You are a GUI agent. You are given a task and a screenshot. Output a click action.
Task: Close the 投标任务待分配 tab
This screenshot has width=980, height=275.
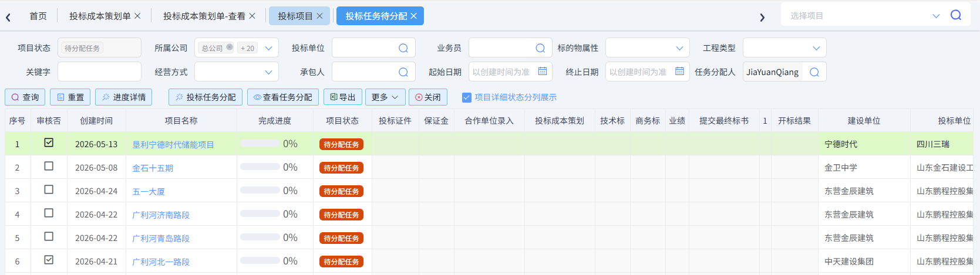click(413, 16)
